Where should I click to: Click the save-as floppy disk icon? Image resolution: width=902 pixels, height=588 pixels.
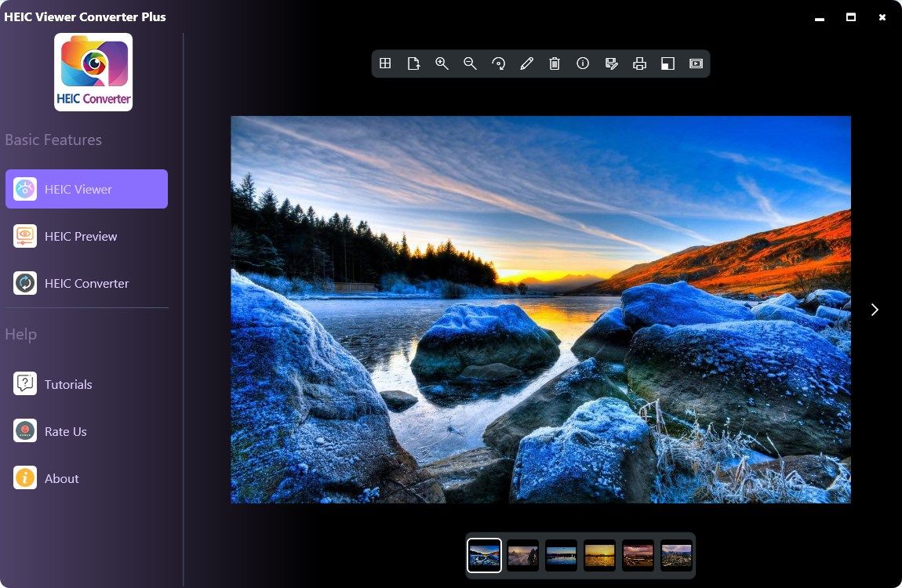pos(612,64)
